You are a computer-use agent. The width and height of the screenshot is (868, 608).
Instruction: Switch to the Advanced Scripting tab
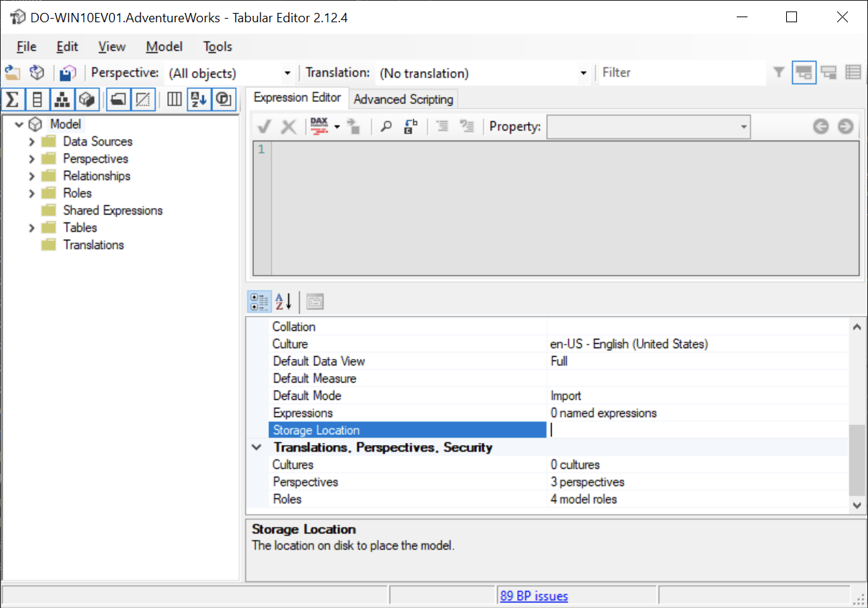pyautogui.click(x=403, y=98)
